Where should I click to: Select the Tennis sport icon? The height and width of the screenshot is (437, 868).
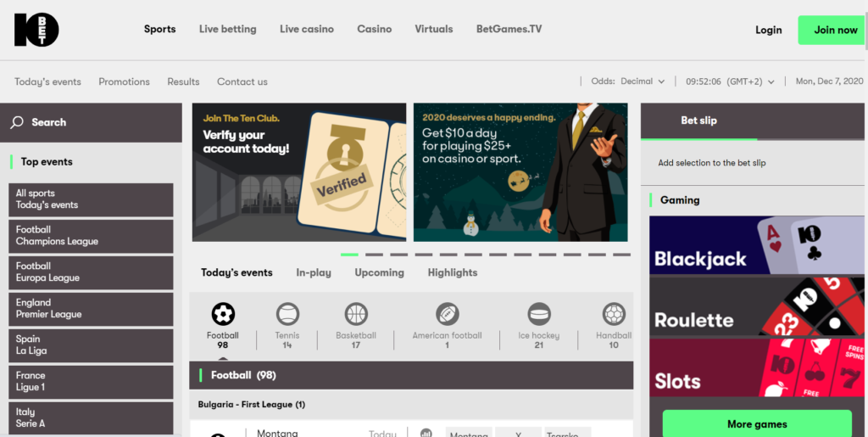coord(287,314)
